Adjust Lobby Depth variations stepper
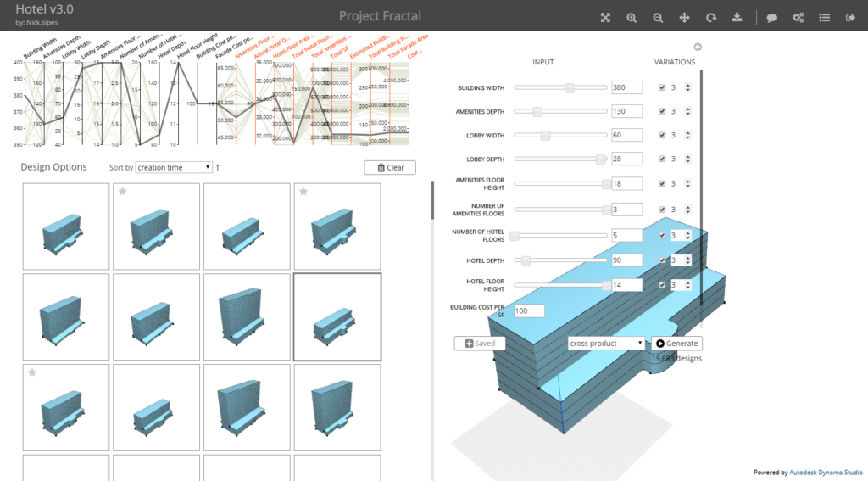The width and height of the screenshot is (868, 481). [687, 159]
